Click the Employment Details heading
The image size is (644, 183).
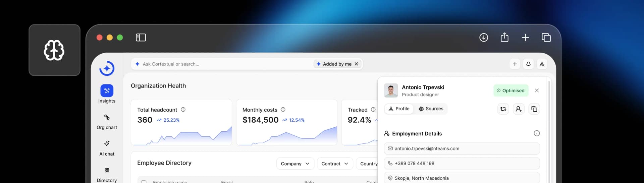tap(417, 133)
